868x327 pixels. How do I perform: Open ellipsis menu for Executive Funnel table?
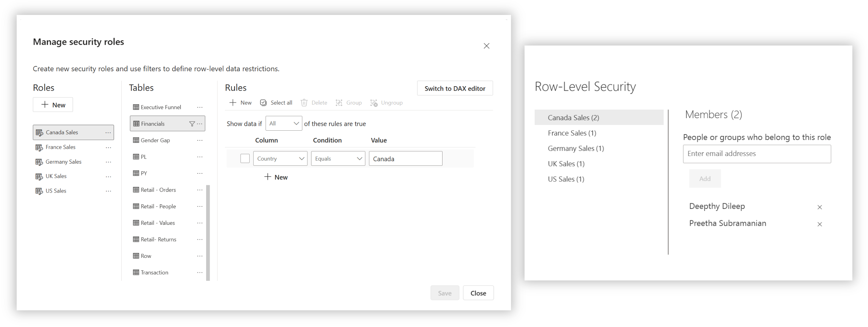point(200,107)
